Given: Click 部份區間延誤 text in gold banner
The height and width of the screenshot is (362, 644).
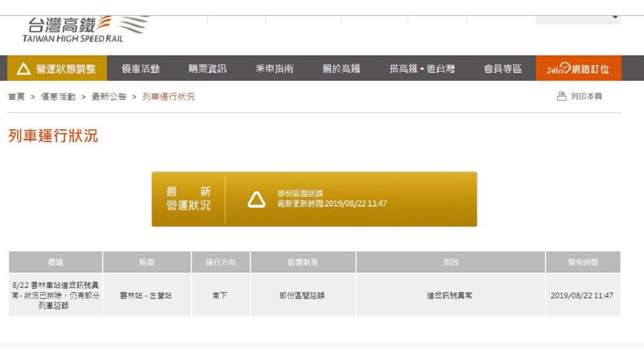Looking at the screenshot, I should pos(300,193).
